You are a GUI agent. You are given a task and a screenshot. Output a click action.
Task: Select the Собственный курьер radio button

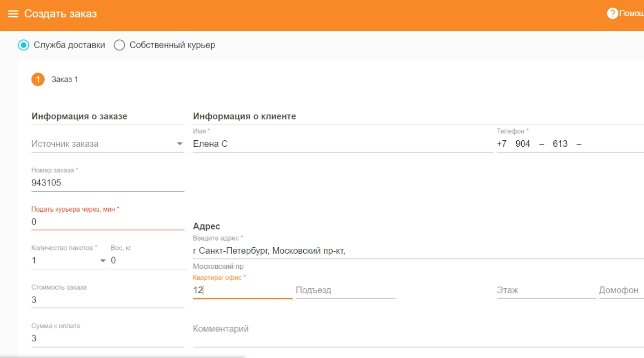click(119, 45)
